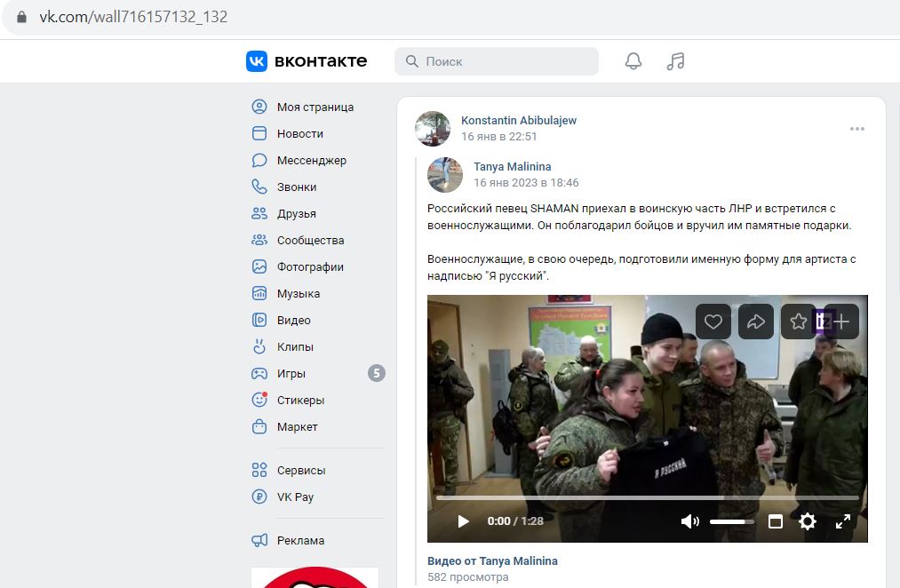Play the video
Viewport: 900px width, 588px height.
point(463,520)
